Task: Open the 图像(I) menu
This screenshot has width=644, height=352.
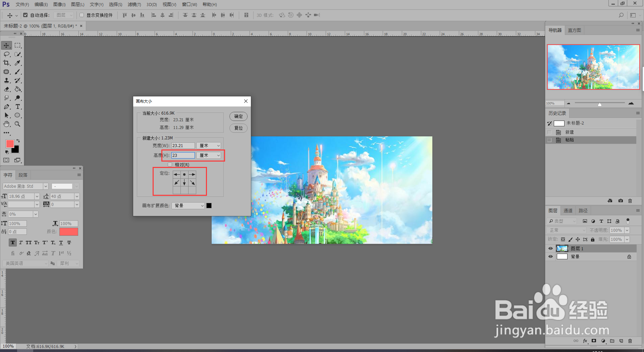Action: pyautogui.click(x=59, y=4)
